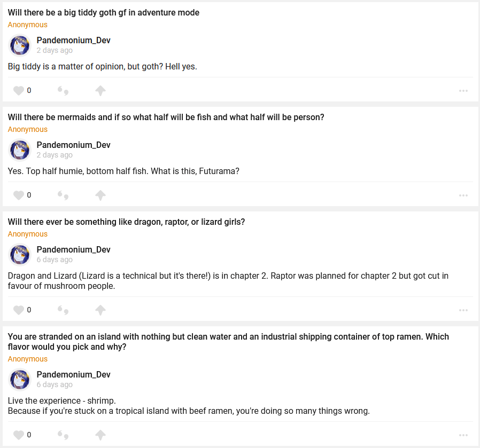Image resolution: width=480 pixels, height=448 pixels.
Task: Share the mermaids answer with up arrow
Action: pos(100,195)
